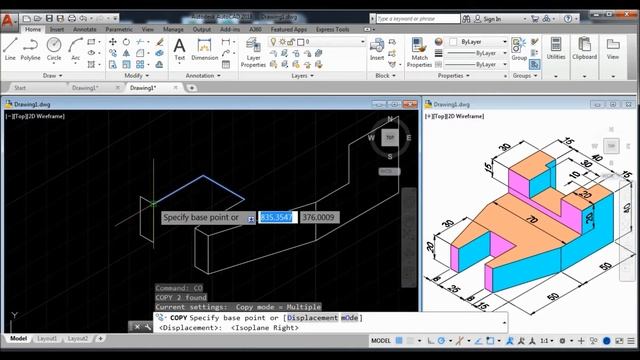Image resolution: width=640 pixels, height=360 pixels.
Task: Switch to the Annotate ribbon tab
Action: click(x=84, y=29)
